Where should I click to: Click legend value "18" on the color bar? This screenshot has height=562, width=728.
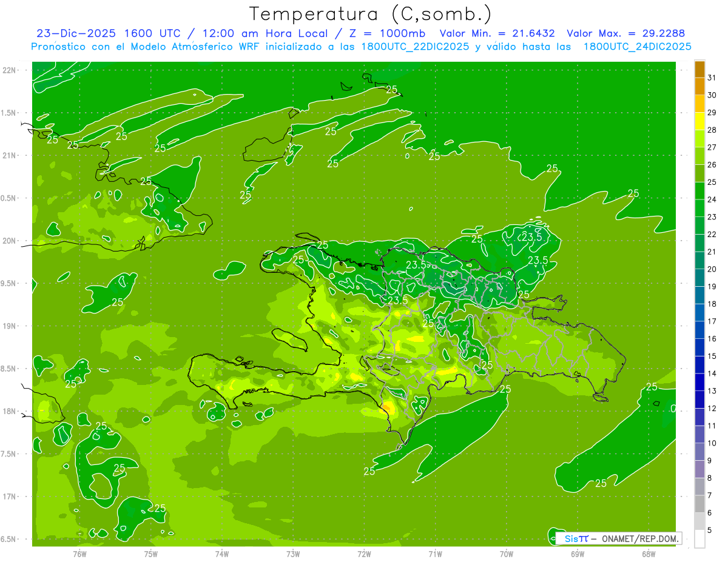tap(712, 304)
